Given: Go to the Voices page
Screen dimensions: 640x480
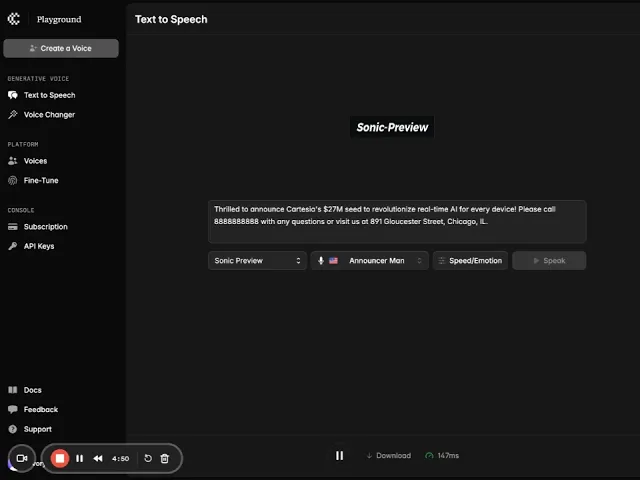Looking at the screenshot, I should click(35, 161).
